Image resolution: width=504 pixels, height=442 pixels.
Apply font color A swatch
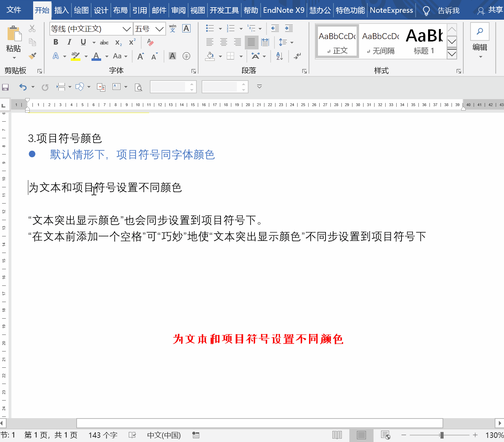tap(96, 56)
